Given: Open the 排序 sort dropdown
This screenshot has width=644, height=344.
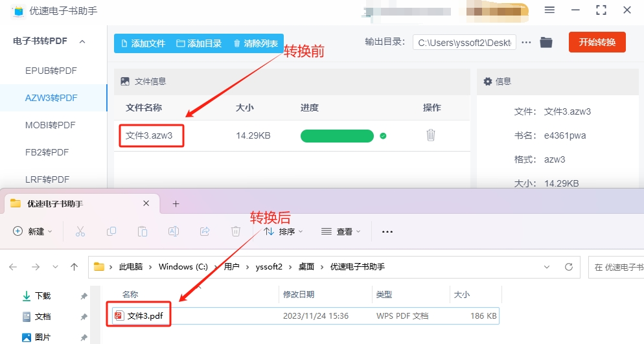Looking at the screenshot, I should pos(283,231).
